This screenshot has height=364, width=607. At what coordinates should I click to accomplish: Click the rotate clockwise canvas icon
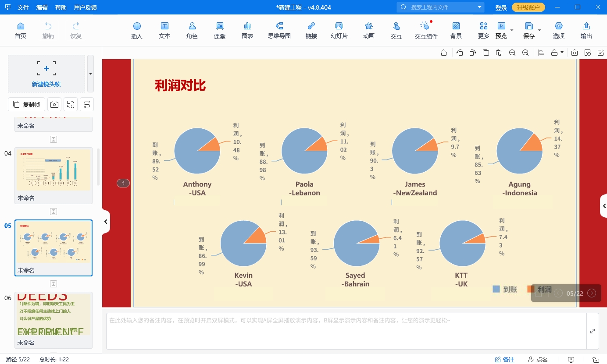tap(473, 53)
